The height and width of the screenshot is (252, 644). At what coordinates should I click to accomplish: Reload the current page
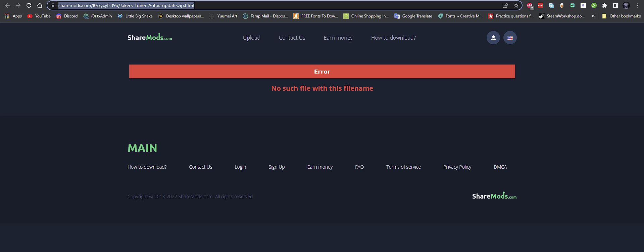coord(29,5)
